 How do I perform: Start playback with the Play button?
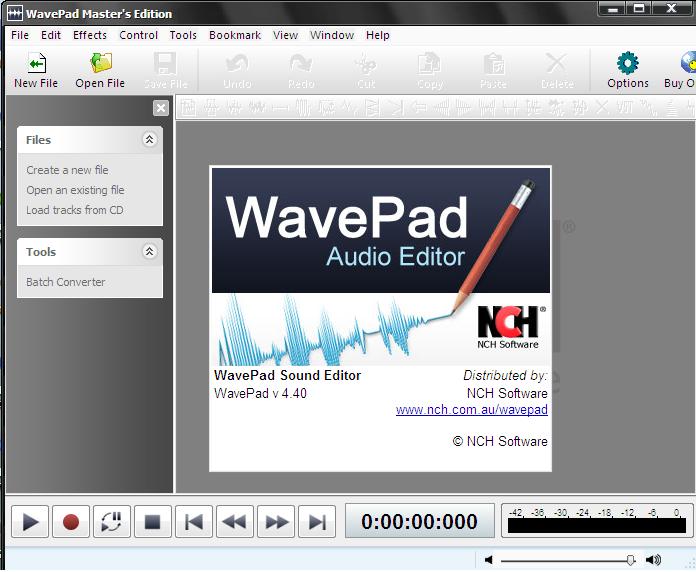click(30, 521)
